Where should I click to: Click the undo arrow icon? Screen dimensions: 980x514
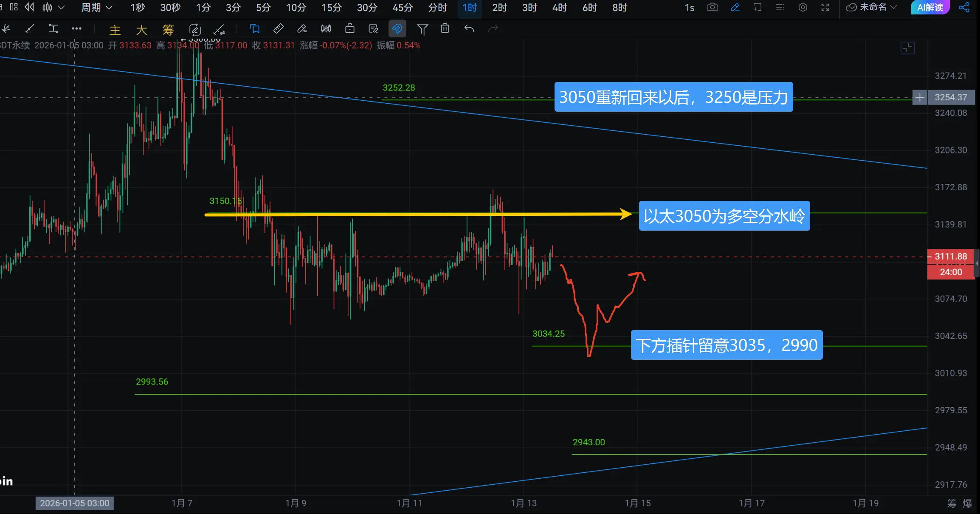(x=469, y=29)
